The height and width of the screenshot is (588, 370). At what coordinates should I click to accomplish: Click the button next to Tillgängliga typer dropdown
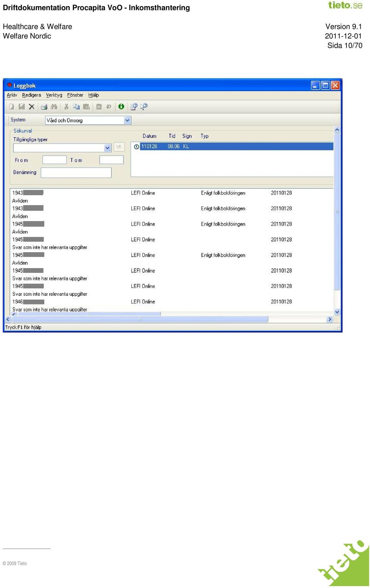tap(119, 147)
